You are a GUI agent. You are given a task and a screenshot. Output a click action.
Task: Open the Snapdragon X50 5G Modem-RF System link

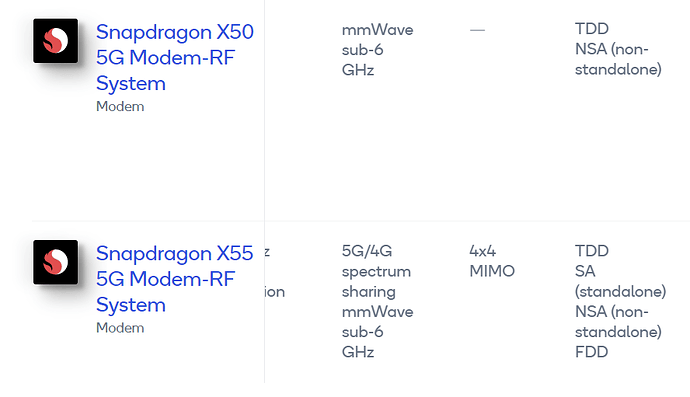[x=175, y=58]
